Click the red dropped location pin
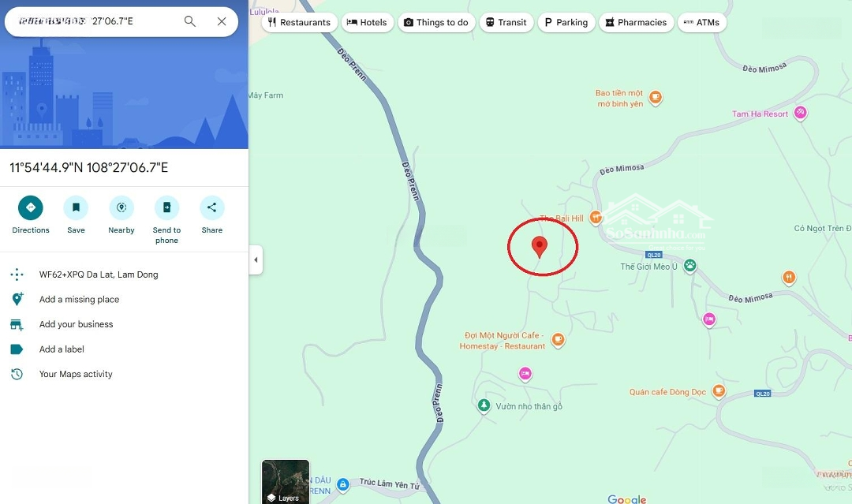The image size is (852, 504). 539,247
